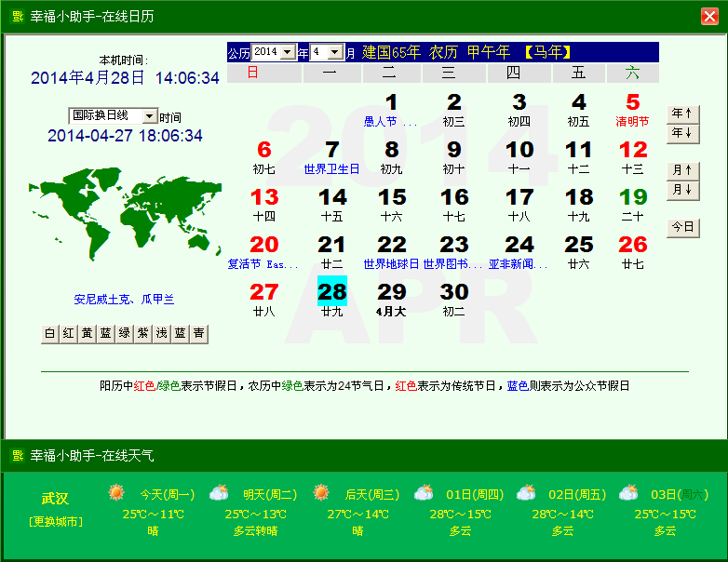Select April 29 4月大 date

click(x=391, y=301)
